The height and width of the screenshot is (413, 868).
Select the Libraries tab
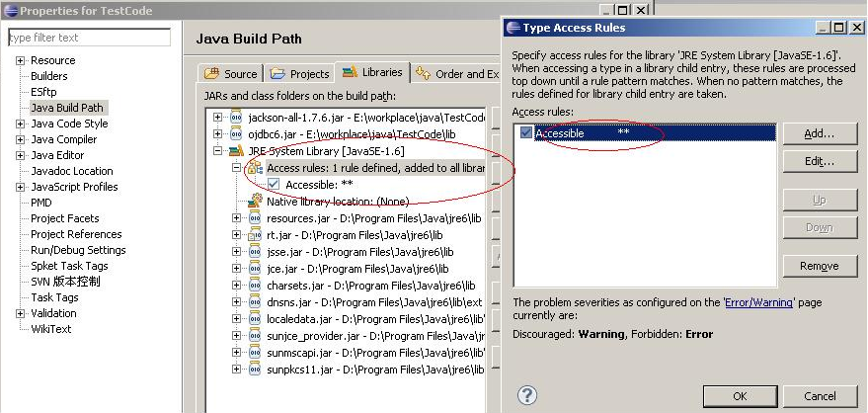tap(372, 72)
